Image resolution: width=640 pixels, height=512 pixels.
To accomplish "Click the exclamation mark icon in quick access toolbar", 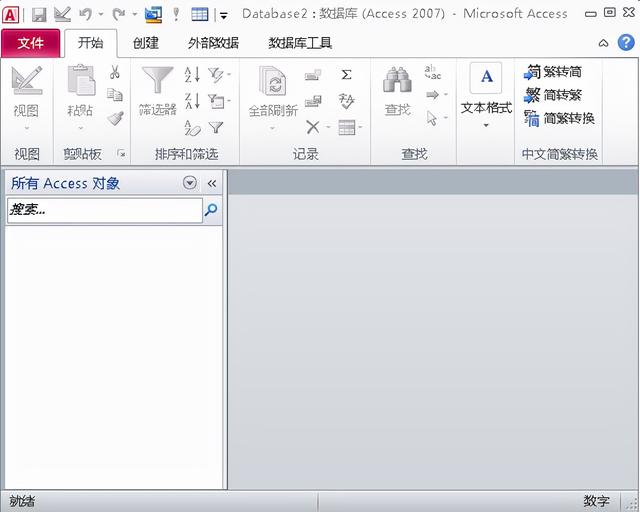I will click(x=176, y=15).
